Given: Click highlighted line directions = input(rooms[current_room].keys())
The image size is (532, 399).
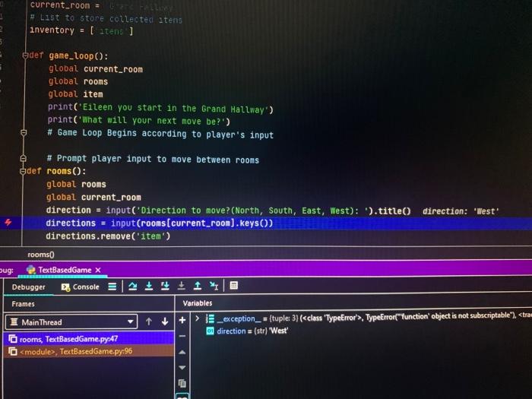Looking at the screenshot, I should 159,223.
